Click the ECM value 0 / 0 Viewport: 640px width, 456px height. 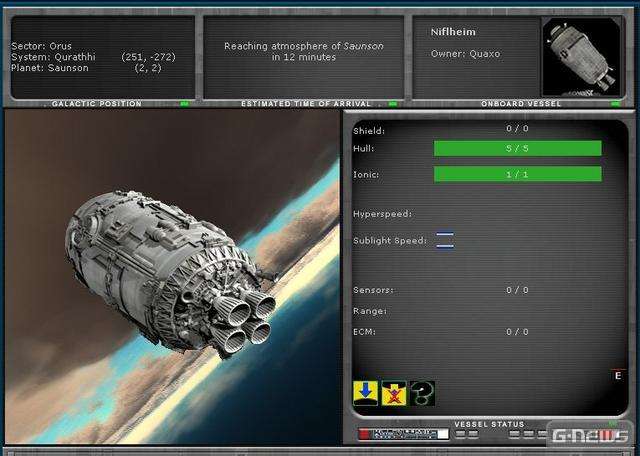point(517,332)
